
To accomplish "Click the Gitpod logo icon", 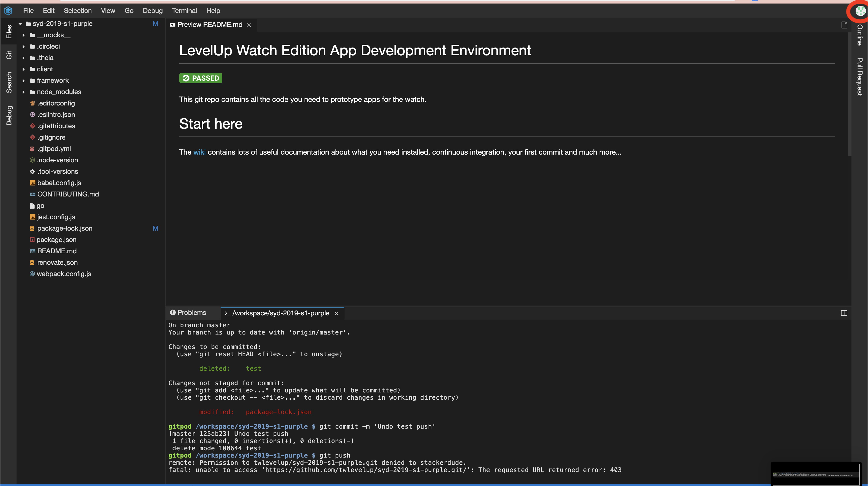I will pyautogui.click(x=9, y=11).
